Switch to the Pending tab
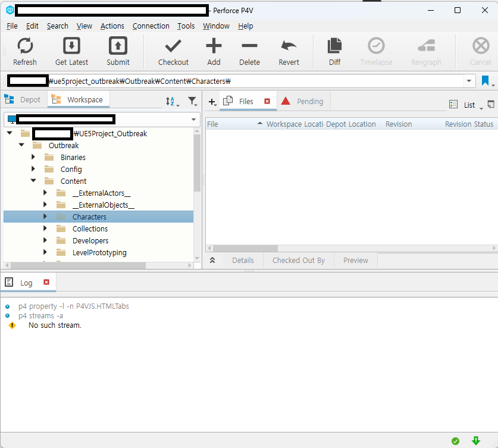Screen dimensions: 498x448 pyautogui.click(x=303, y=101)
